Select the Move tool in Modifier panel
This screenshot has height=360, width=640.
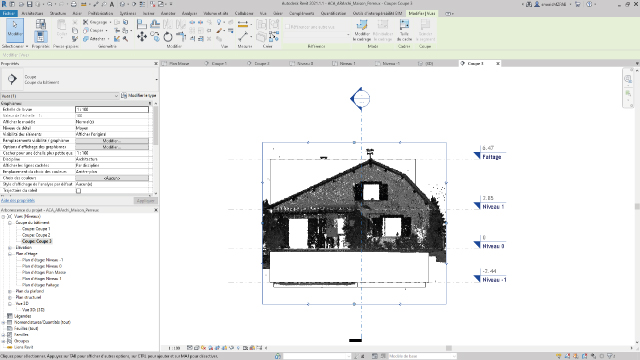[x=142, y=37]
